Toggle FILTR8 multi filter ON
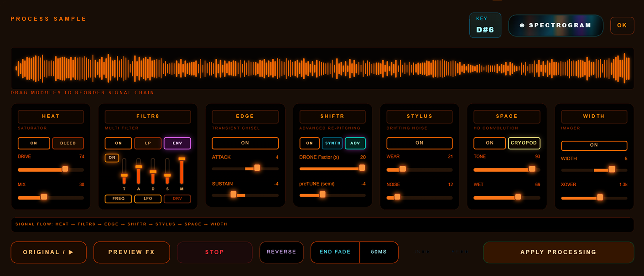Screen dimensions: 644x276 point(118,143)
